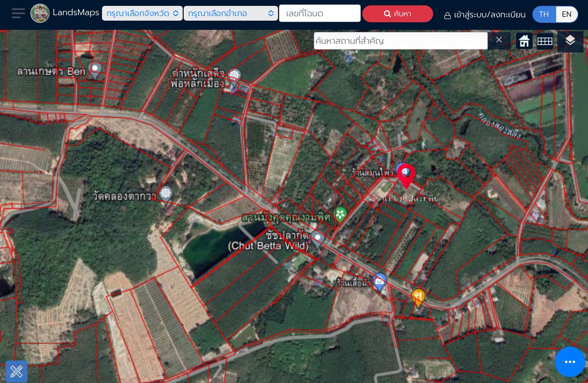Switch language to EN

(567, 14)
